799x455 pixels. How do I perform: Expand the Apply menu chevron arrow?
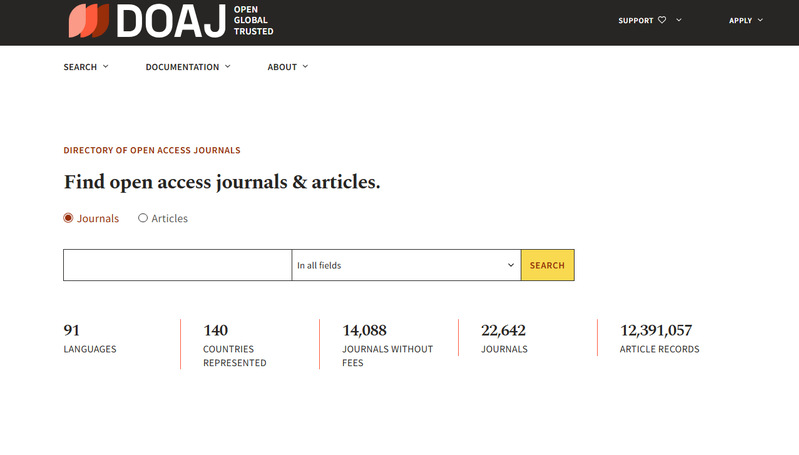coord(761,20)
